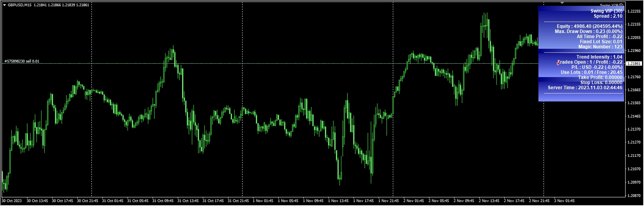Click the 31 Oct 17:45 time axis label
This screenshot has width=644, height=206.
(213, 201)
